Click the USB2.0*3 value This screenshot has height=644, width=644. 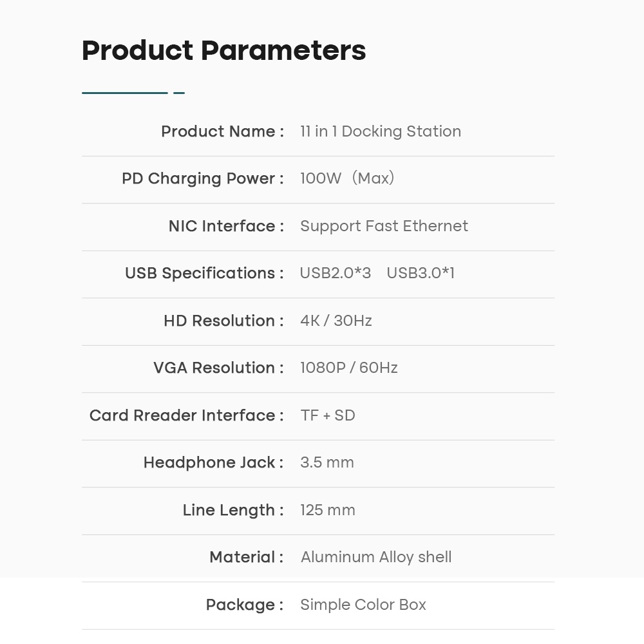point(336,273)
